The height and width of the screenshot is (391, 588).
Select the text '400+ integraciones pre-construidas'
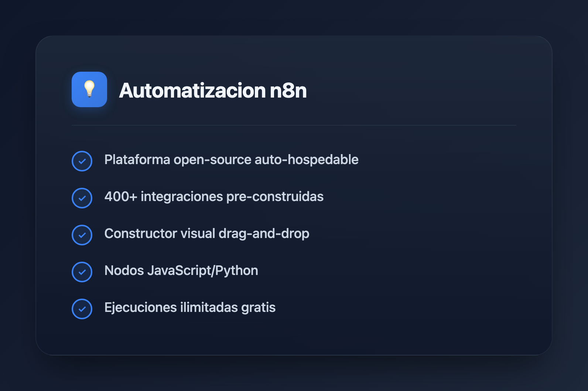click(x=214, y=197)
